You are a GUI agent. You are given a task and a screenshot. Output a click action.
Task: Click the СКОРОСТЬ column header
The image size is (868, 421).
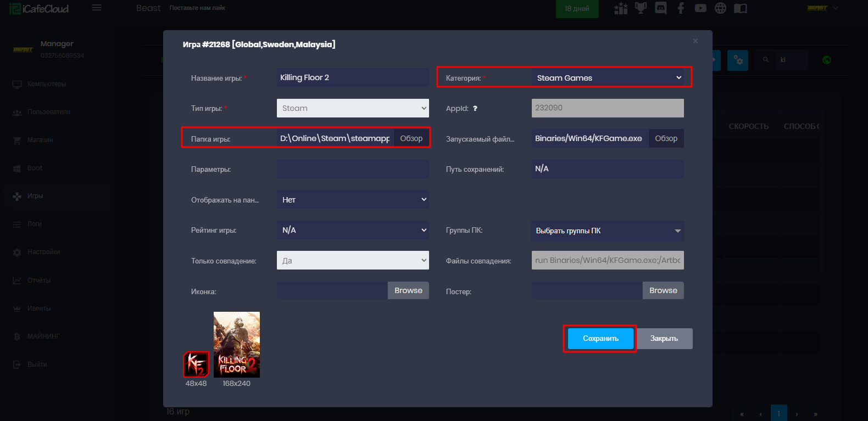point(748,126)
